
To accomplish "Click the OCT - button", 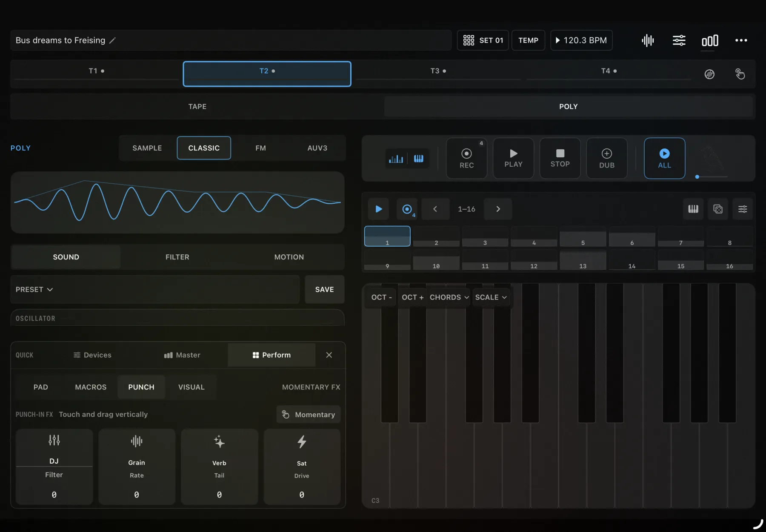I will point(381,297).
